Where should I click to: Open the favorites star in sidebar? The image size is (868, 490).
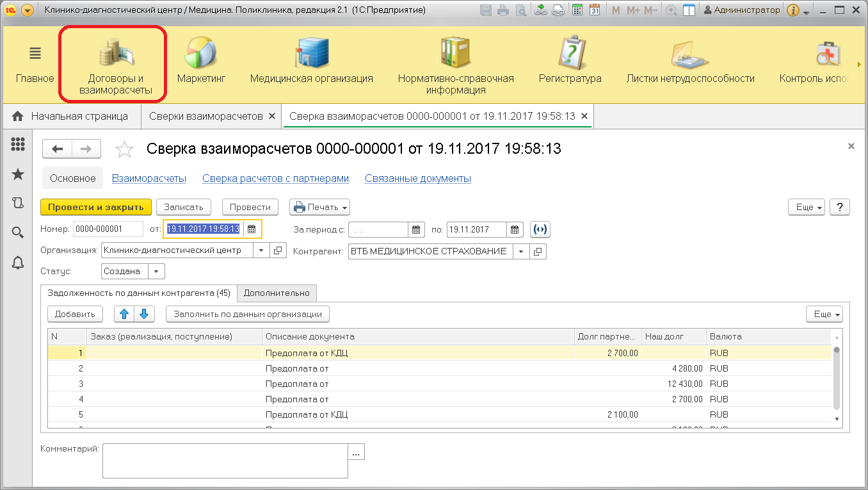[18, 174]
